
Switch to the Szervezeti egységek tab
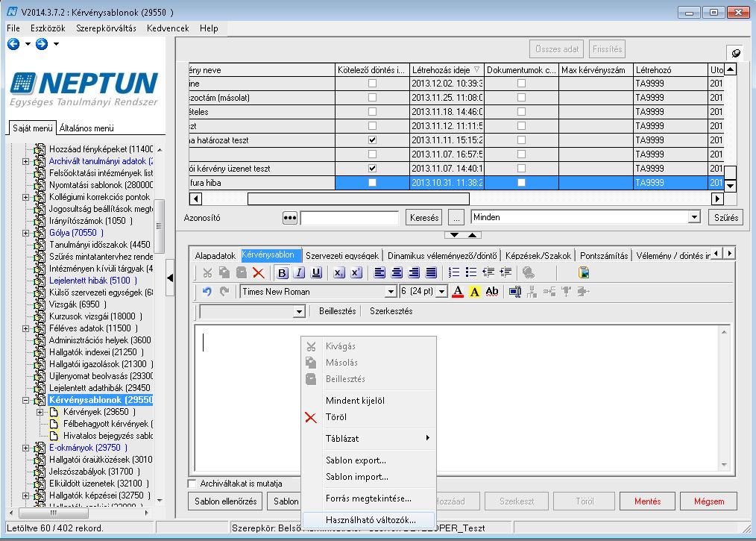(341, 255)
